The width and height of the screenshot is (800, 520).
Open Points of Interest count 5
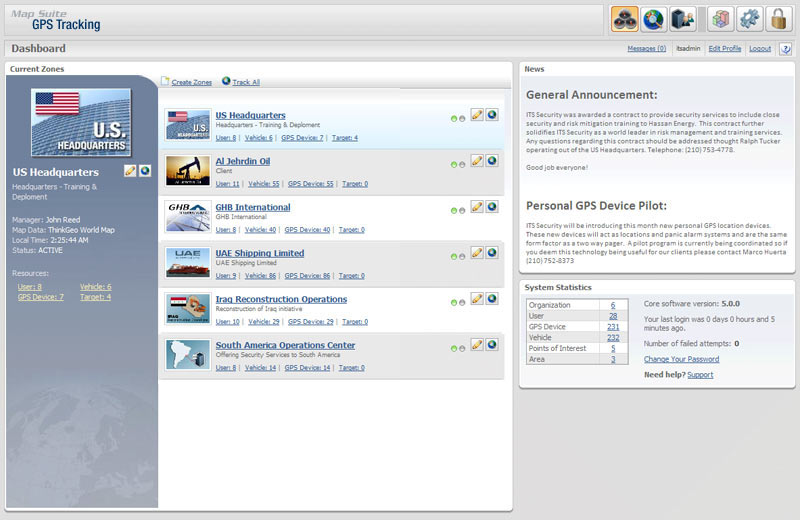point(613,349)
